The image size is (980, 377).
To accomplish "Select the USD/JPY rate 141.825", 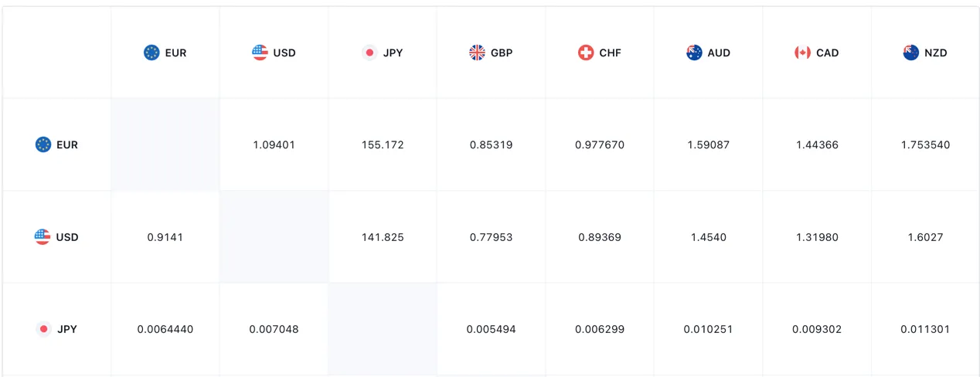I will click(383, 237).
